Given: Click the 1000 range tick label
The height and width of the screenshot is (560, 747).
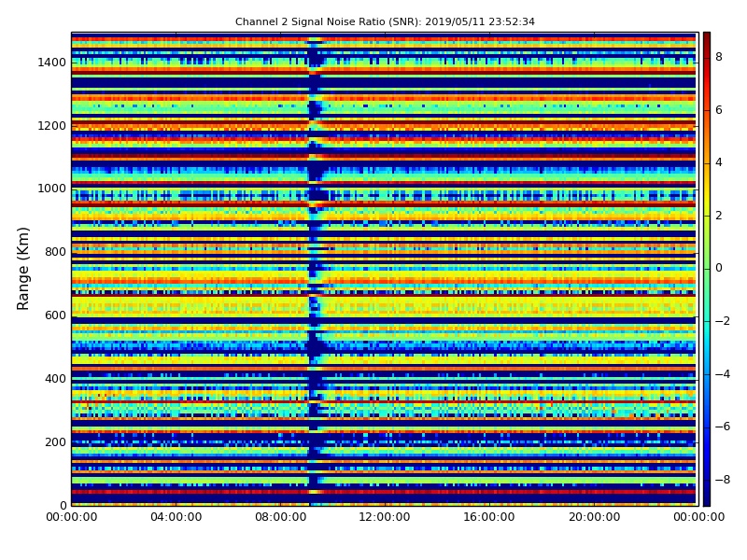Looking at the screenshot, I should (52, 189).
